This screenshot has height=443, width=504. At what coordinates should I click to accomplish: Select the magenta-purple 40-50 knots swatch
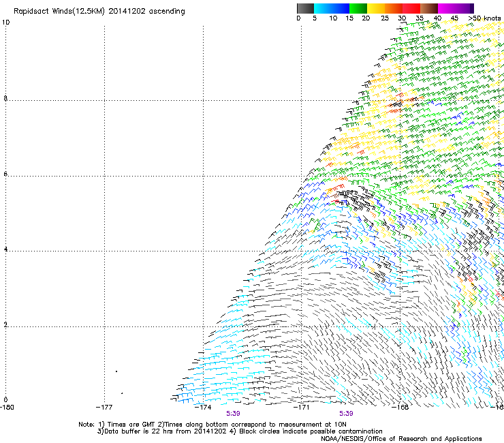click(456, 8)
